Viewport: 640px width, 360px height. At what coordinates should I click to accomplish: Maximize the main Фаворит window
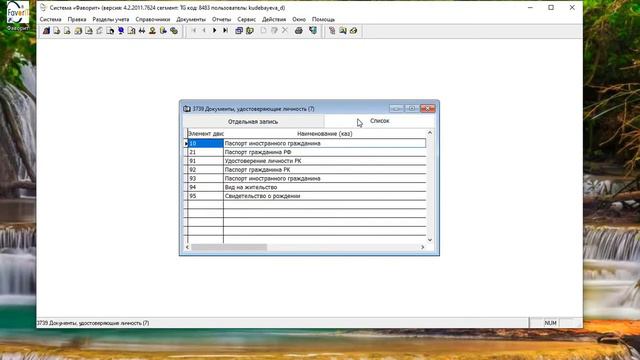pyautogui.click(x=551, y=8)
